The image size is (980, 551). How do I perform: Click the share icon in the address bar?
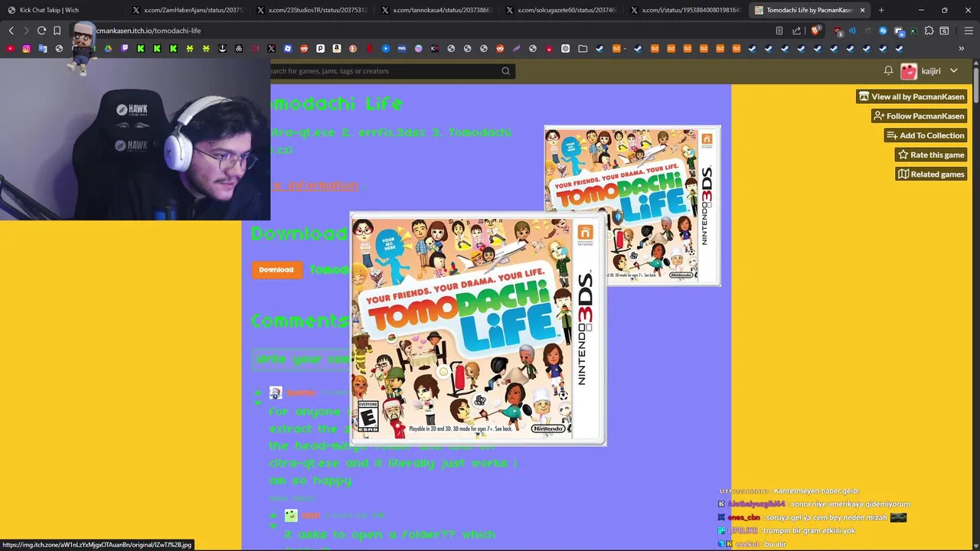796,31
